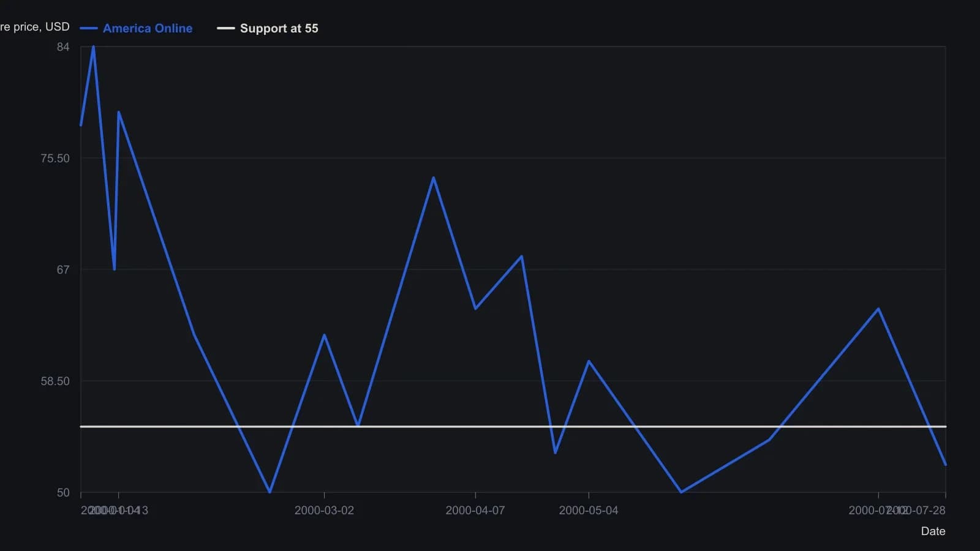Click the data point at 2000-05-04
Viewport: 980px width, 551px height.
pos(589,361)
